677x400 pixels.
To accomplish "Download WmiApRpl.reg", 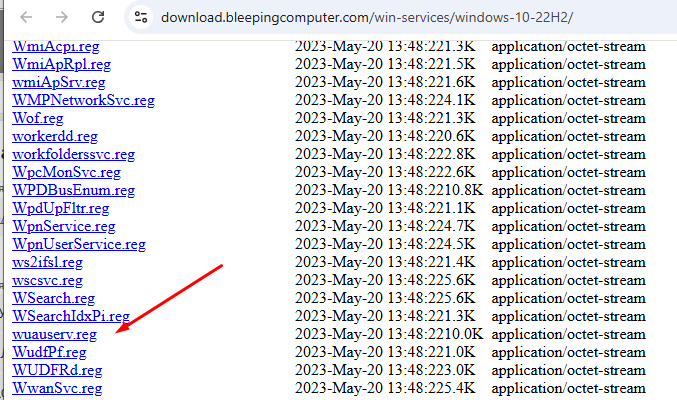I will (x=61, y=64).
